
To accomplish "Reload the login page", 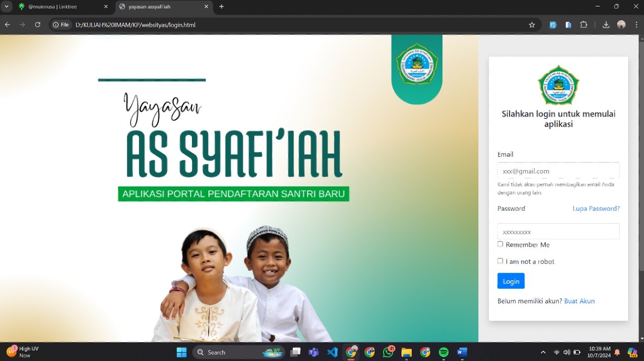I will click(x=38, y=25).
